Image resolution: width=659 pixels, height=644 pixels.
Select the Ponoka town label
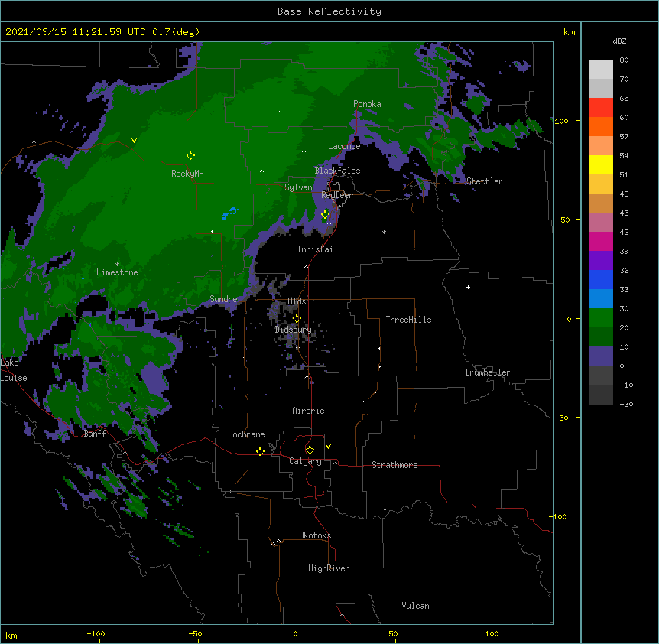(367, 104)
